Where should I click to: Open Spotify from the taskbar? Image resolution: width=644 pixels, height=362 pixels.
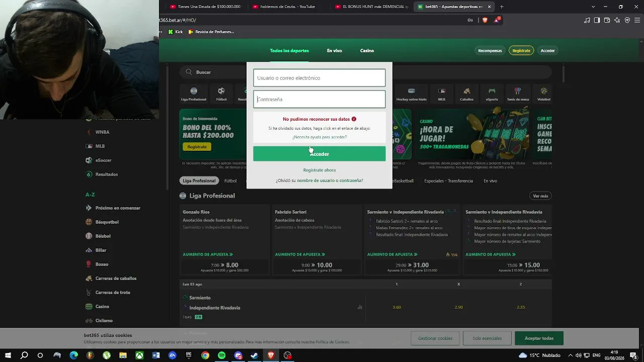tap(222, 355)
